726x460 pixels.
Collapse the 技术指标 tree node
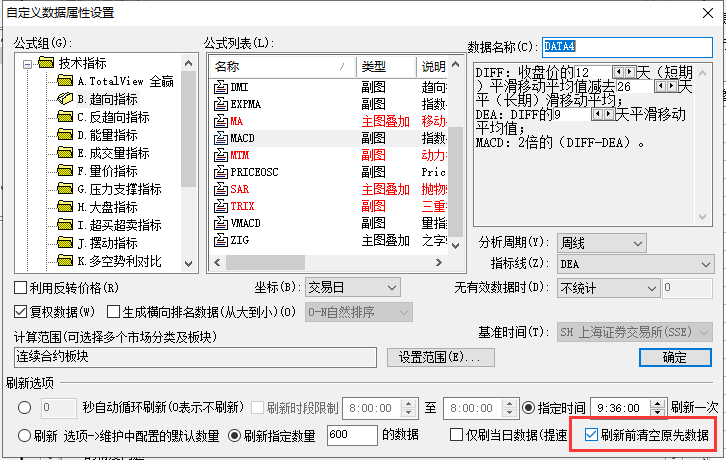(x=28, y=64)
